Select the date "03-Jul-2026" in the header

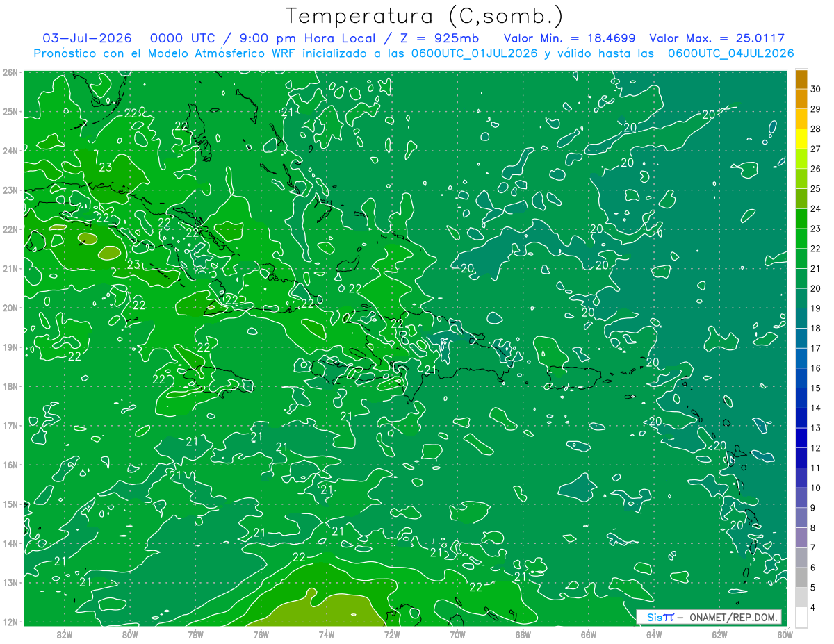tap(87, 38)
